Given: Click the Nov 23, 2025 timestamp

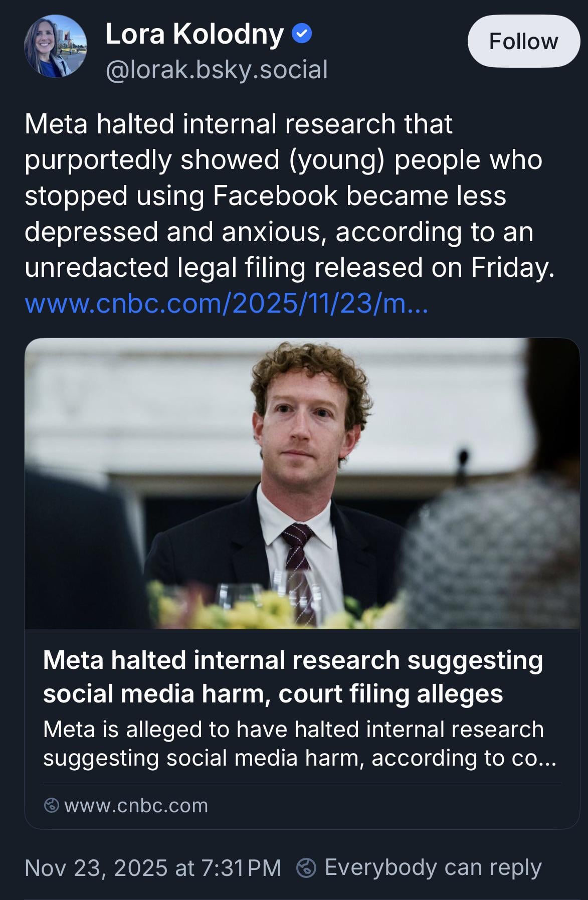Looking at the screenshot, I should (x=153, y=868).
